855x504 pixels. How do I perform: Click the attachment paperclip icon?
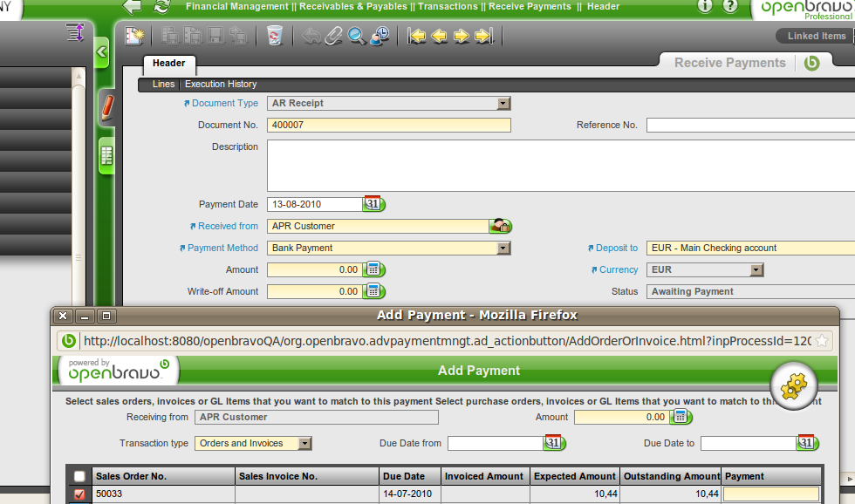point(333,36)
